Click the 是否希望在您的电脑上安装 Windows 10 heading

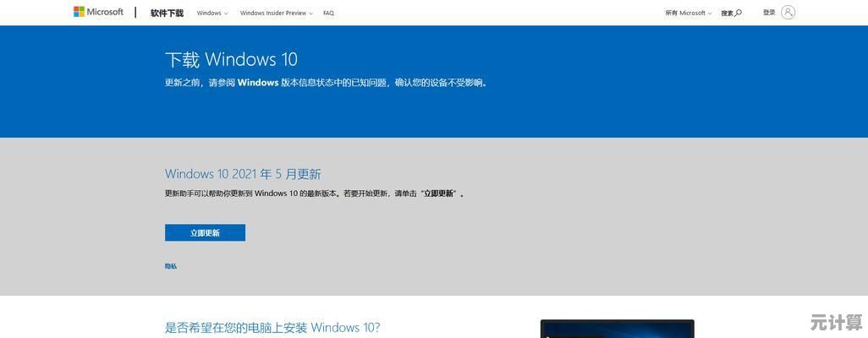(x=272, y=327)
